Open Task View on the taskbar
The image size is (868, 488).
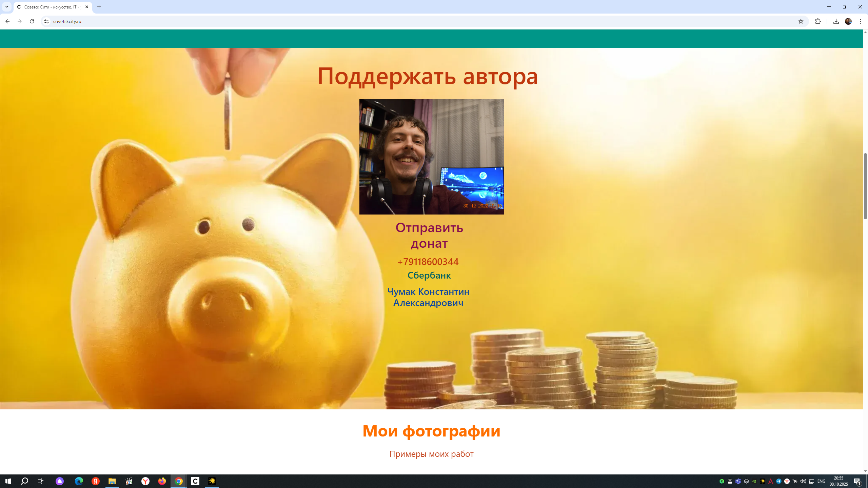click(41, 481)
